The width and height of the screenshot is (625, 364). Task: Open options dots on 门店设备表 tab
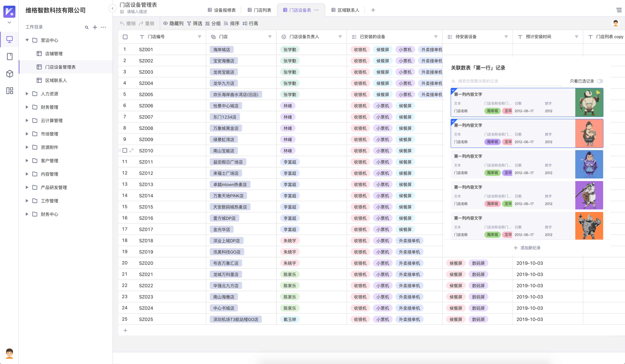pos(317,10)
